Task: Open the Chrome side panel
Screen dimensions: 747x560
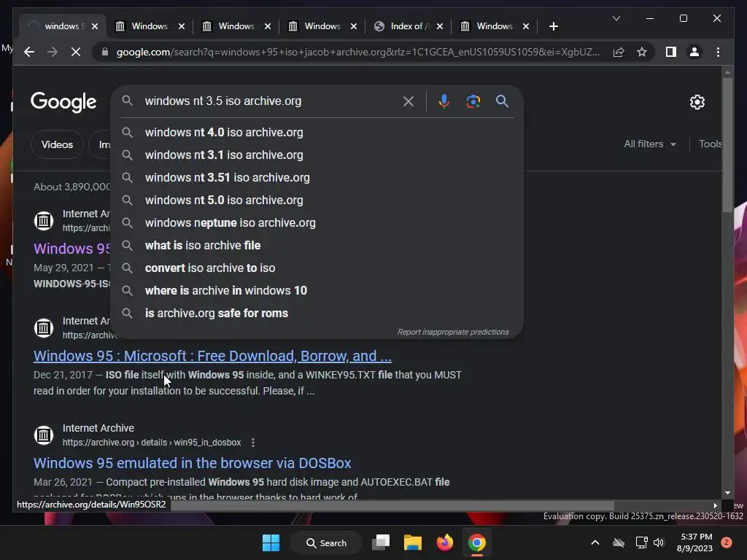Action: pyautogui.click(x=671, y=52)
